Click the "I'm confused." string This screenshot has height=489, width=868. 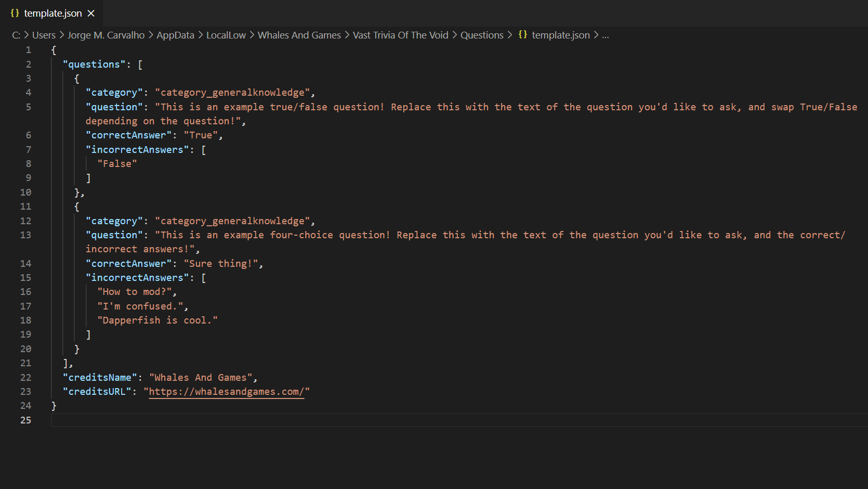[x=140, y=306]
